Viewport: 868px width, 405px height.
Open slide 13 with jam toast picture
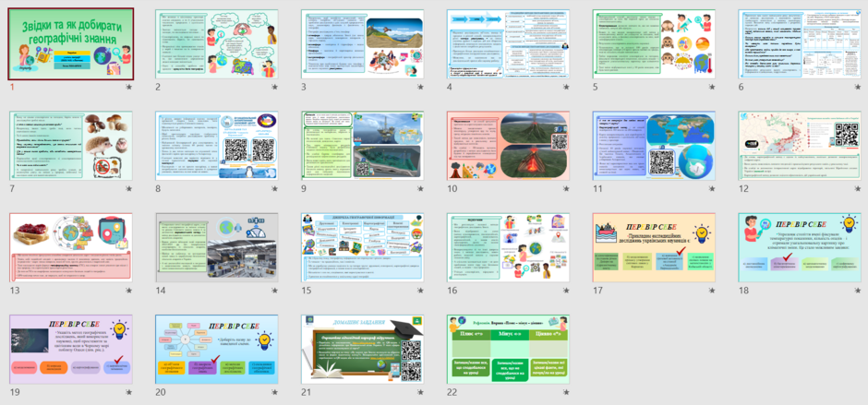(x=71, y=248)
